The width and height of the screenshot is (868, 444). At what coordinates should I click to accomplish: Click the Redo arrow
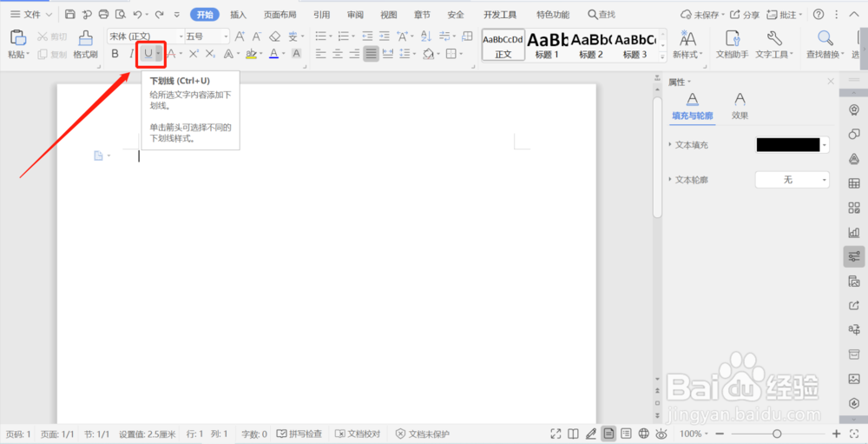159,15
